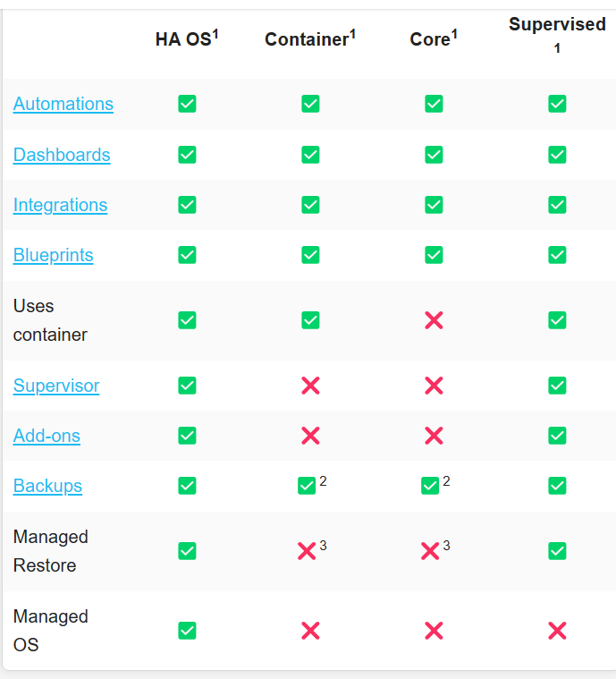Click red X for Core Uses container
The width and height of the screenshot is (616, 679).
pos(434,320)
